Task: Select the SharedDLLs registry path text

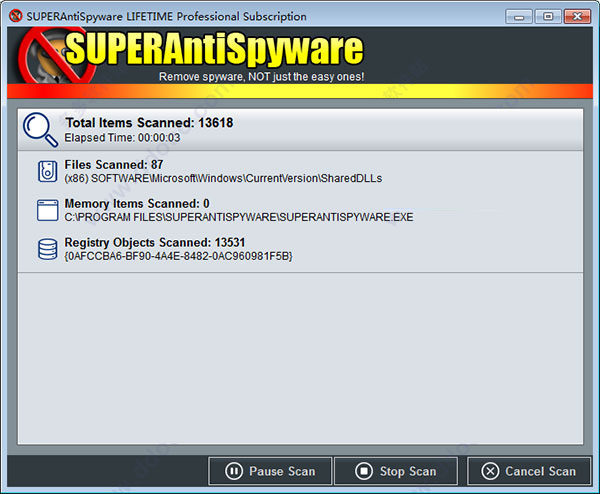Action: pyautogui.click(x=223, y=178)
